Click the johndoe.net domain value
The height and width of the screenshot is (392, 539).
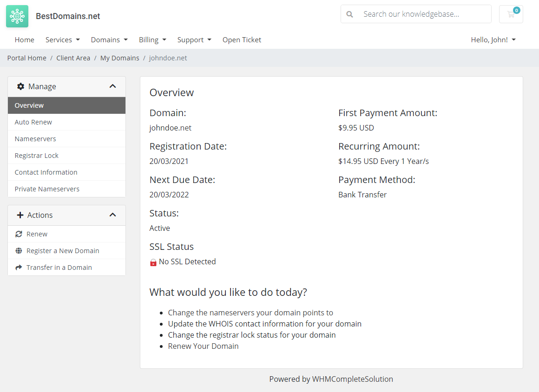(x=171, y=128)
